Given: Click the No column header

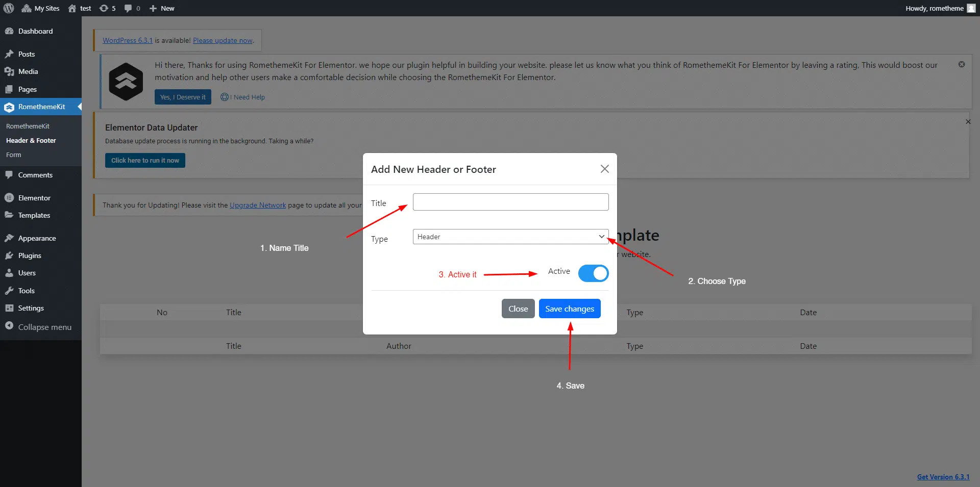Looking at the screenshot, I should (162, 312).
